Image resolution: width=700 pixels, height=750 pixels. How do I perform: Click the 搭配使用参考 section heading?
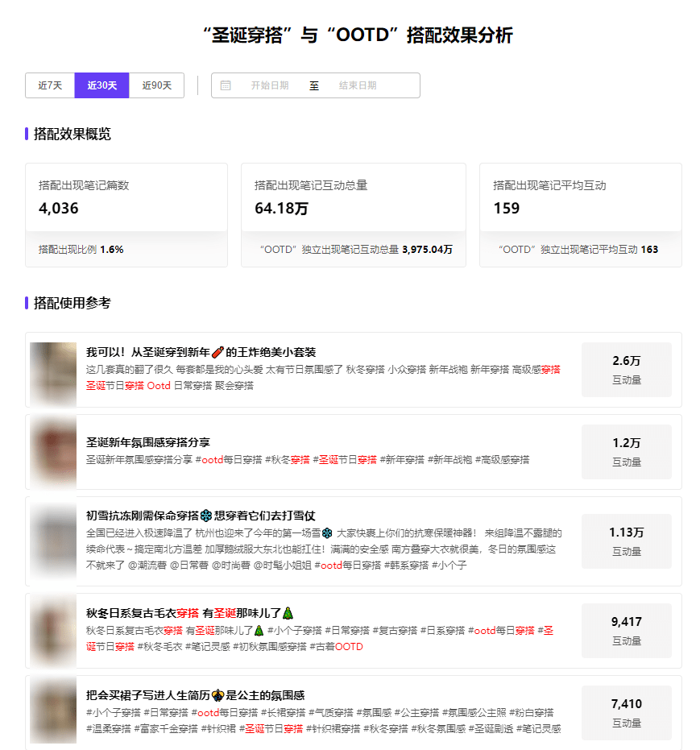72,303
